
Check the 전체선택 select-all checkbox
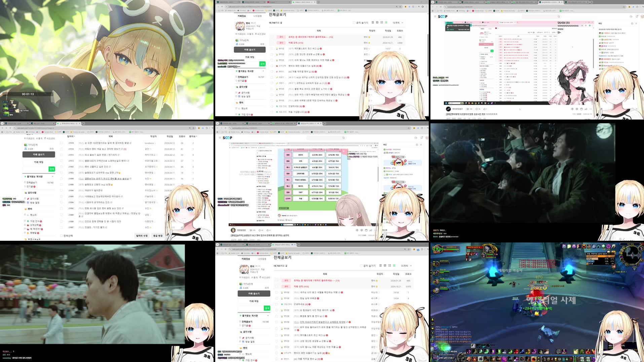[x=61, y=236]
